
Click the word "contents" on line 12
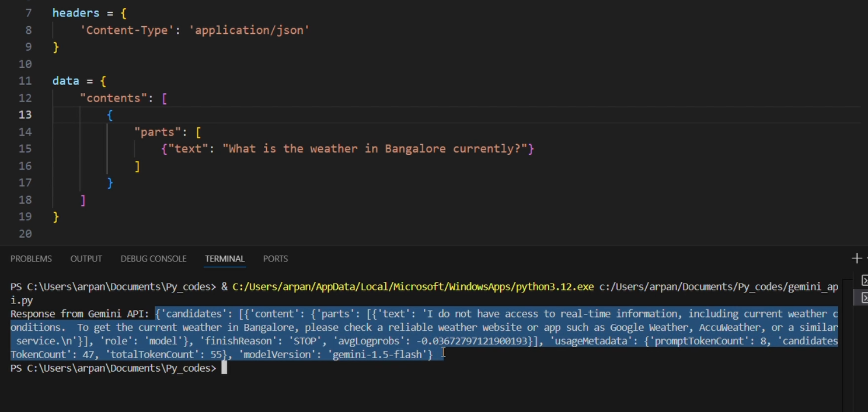[113, 98]
